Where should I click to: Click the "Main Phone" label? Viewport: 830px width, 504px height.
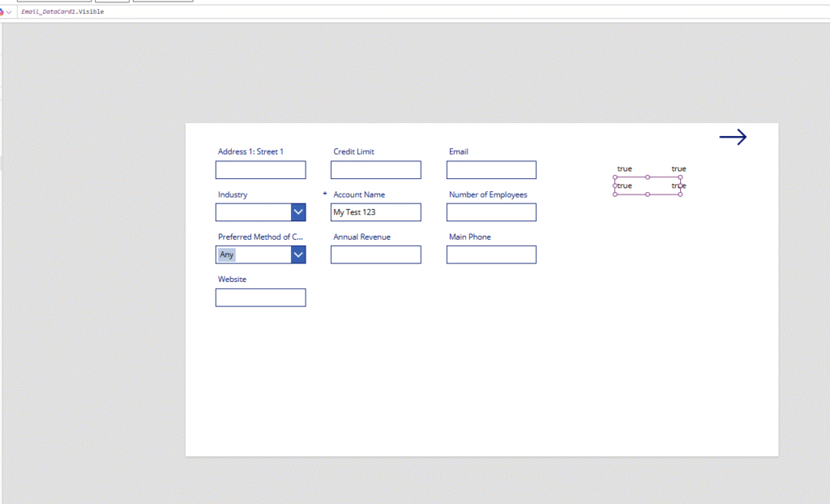[x=470, y=237]
